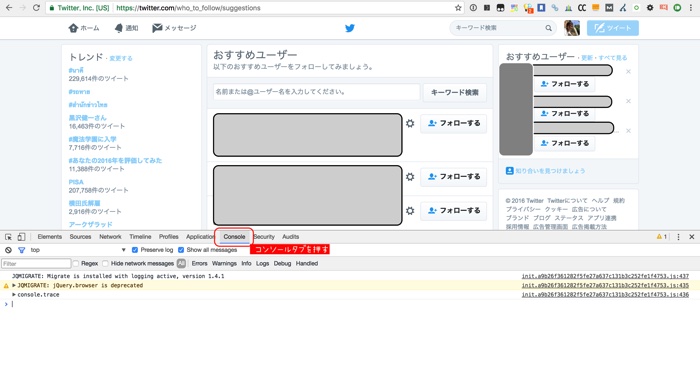Screen dimensions: 700x392
Task: Expand the jQuery.browser deprecated warning
Action: (14, 285)
